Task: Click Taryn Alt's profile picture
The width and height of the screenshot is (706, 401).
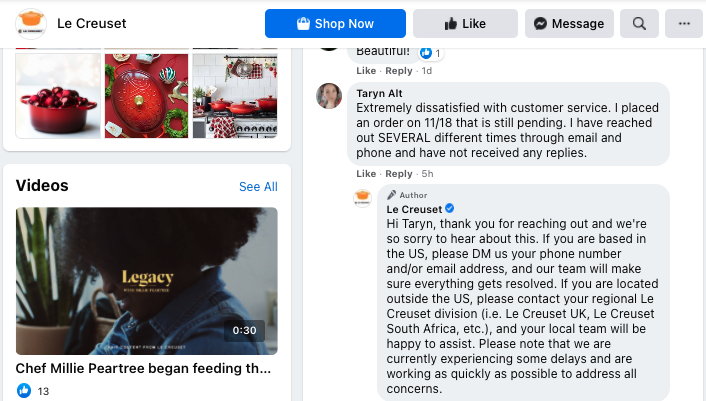Action: click(x=329, y=96)
